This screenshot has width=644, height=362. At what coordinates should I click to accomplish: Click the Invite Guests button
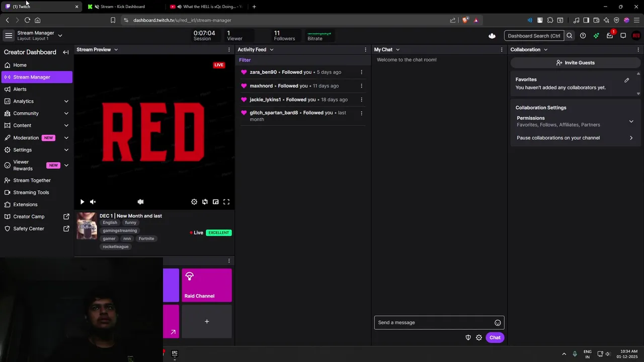coord(575,63)
